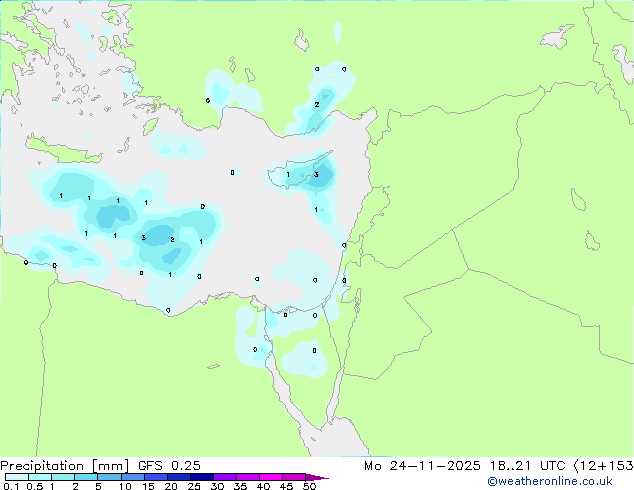The image size is (634, 490).
Task: Click the '25' legend scale number
Action: 194,486
